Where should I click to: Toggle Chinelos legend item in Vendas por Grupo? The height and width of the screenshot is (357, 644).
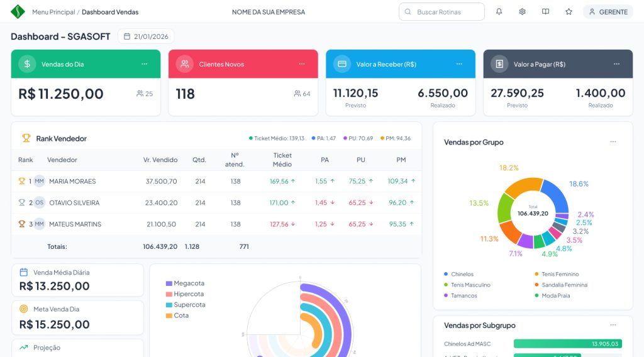tap(462, 274)
